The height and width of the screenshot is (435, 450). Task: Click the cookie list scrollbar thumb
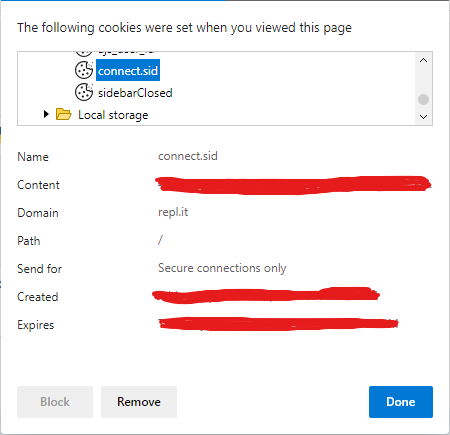pyautogui.click(x=423, y=99)
